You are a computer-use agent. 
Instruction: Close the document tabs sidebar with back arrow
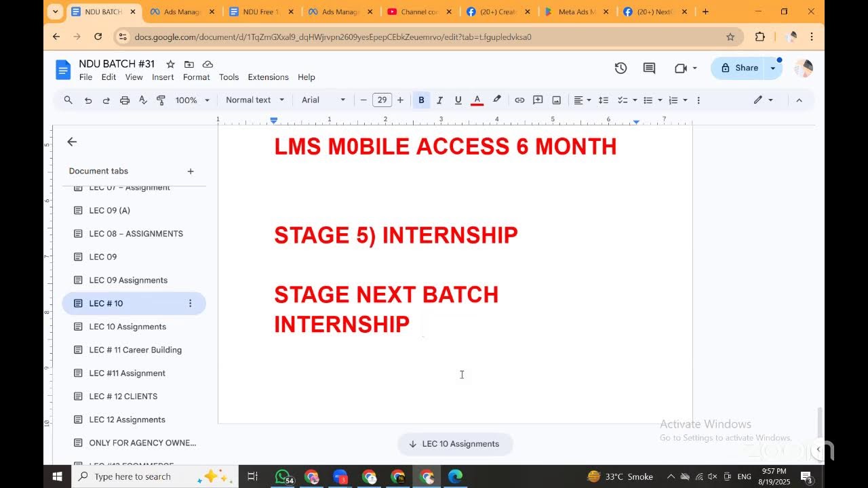(x=72, y=142)
